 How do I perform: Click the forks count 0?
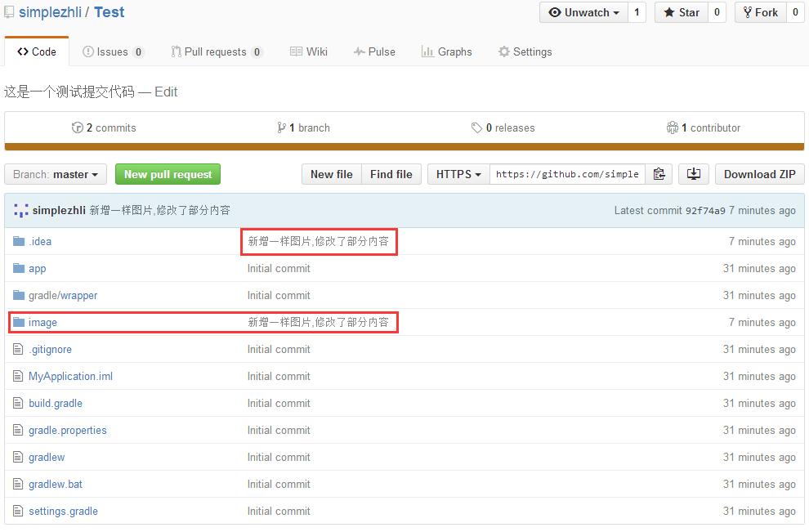click(x=795, y=12)
